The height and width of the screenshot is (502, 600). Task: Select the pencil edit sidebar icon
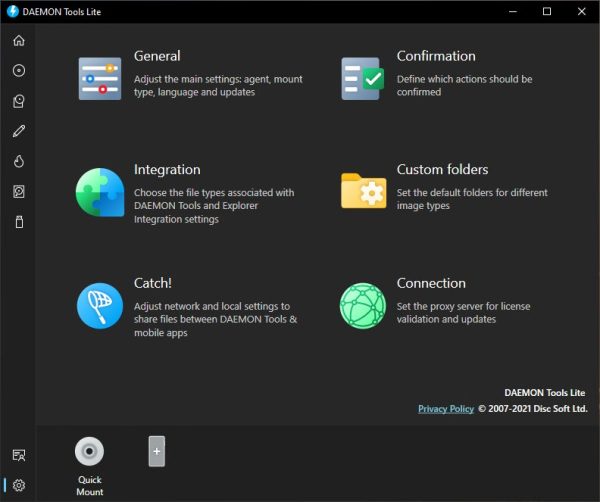(x=19, y=131)
